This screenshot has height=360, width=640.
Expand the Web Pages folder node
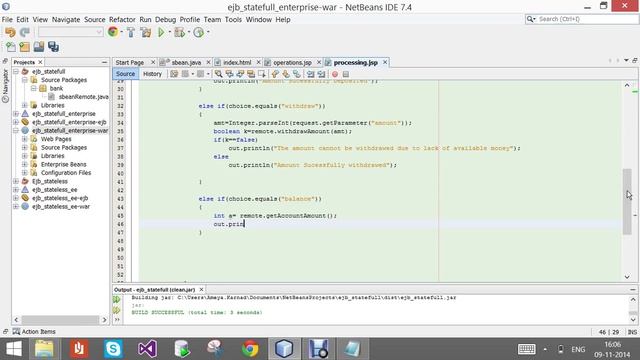[24, 139]
